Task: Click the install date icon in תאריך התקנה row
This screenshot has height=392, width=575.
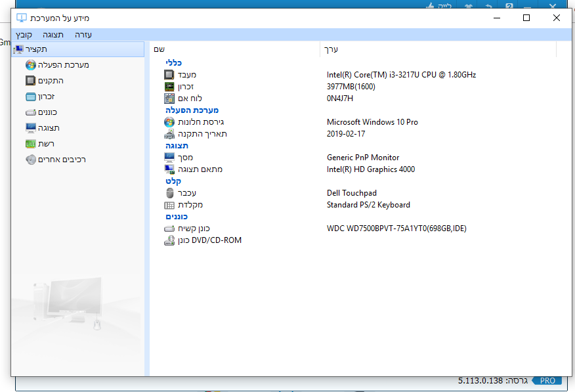Action: (x=169, y=134)
